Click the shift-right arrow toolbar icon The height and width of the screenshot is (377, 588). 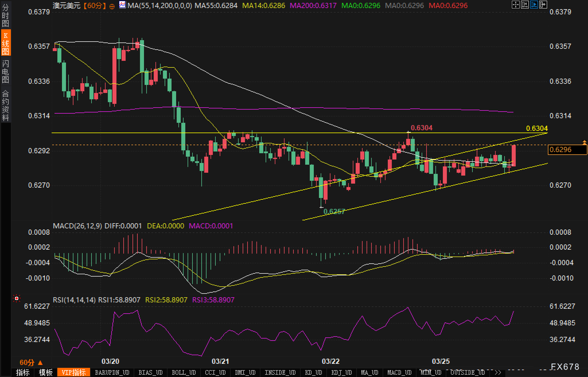pos(543,5)
